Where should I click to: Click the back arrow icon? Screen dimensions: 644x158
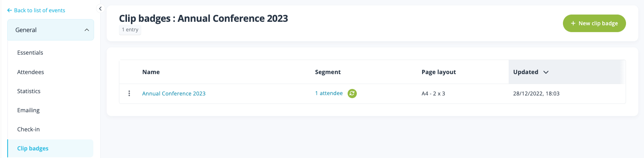10,10
